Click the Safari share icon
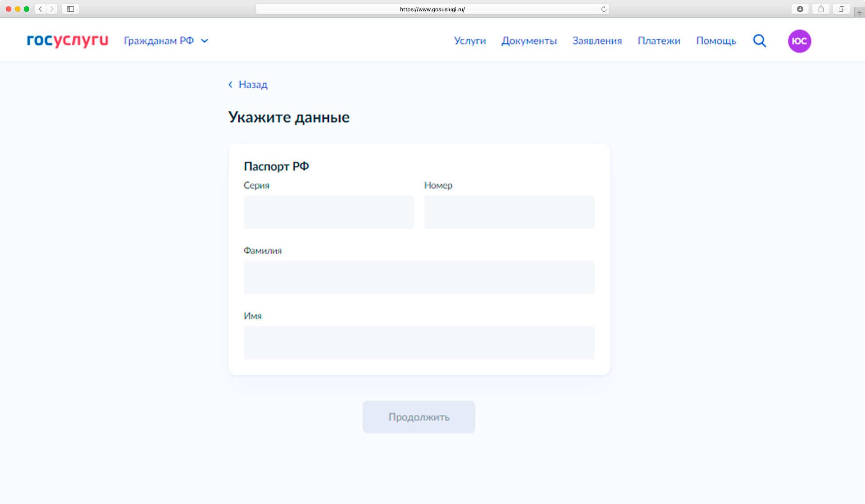The image size is (865, 504). [x=821, y=9]
